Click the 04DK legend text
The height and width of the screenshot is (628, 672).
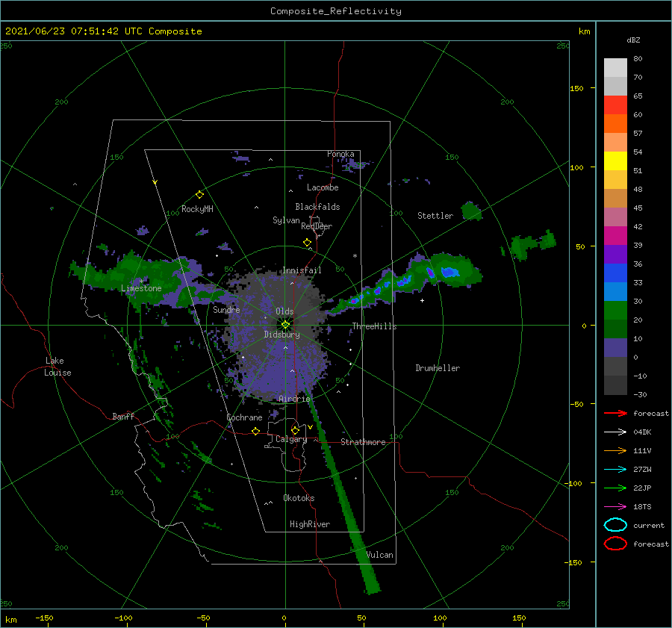click(x=642, y=432)
